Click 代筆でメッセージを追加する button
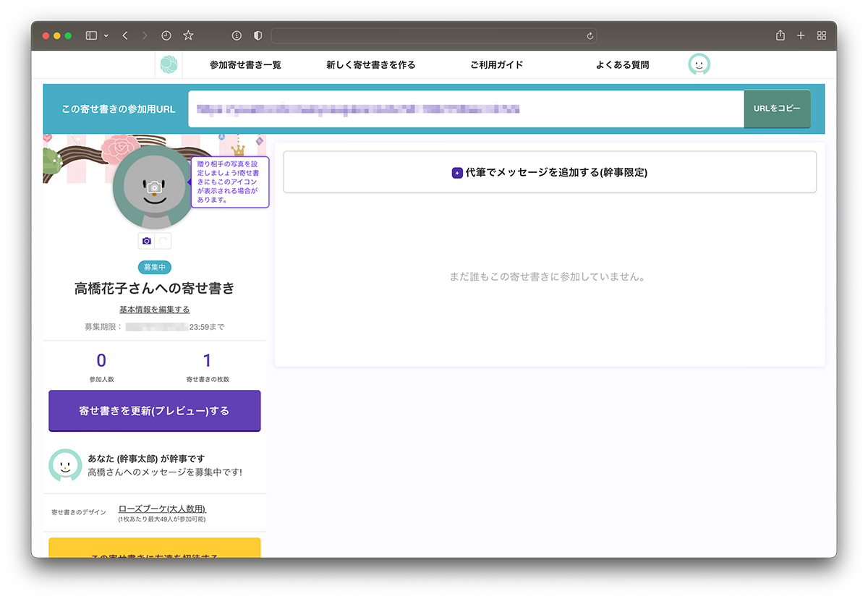This screenshot has height=599, width=868. click(550, 172)
